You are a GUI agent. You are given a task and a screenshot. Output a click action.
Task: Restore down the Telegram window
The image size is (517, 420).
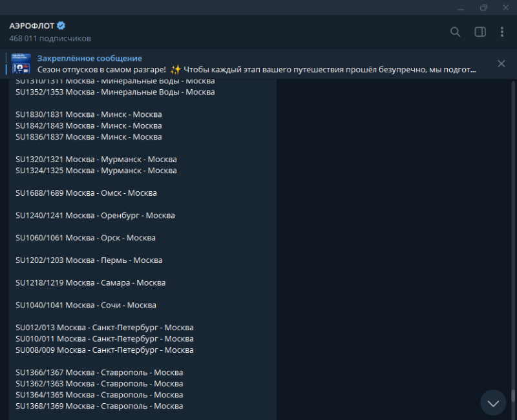tap(483, 8)
